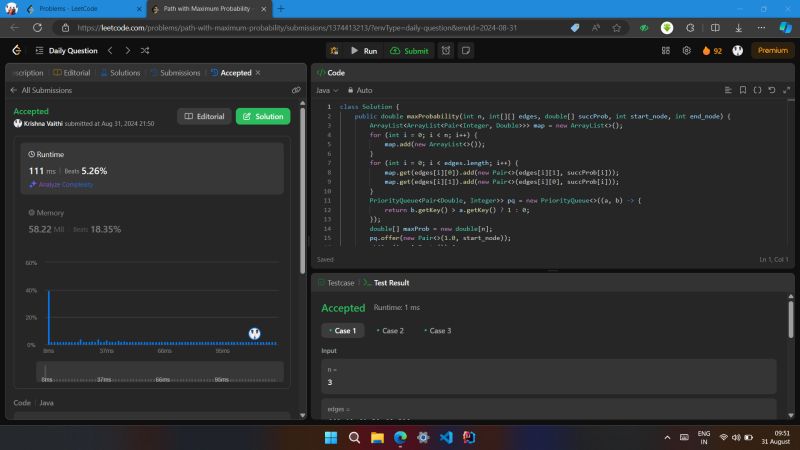Viewport: 800px width, 450px height.
Task: Copy submission link icon
Action: 296,90
